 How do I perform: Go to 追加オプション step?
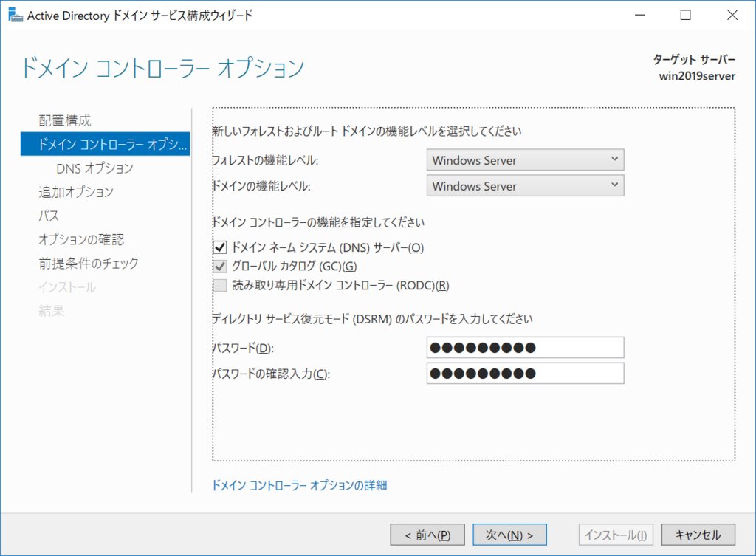click(x=76, y=192)
